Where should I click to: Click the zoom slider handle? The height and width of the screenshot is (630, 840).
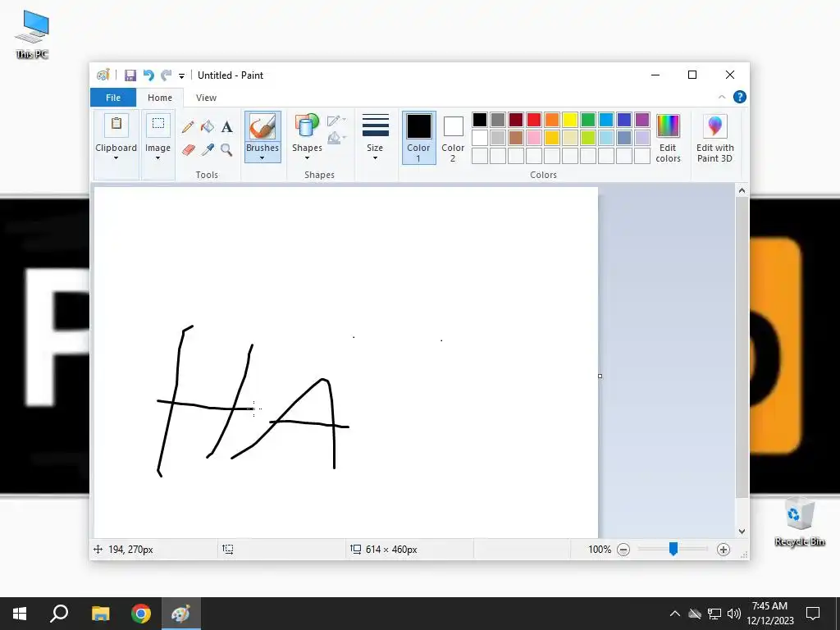[673, 549]
